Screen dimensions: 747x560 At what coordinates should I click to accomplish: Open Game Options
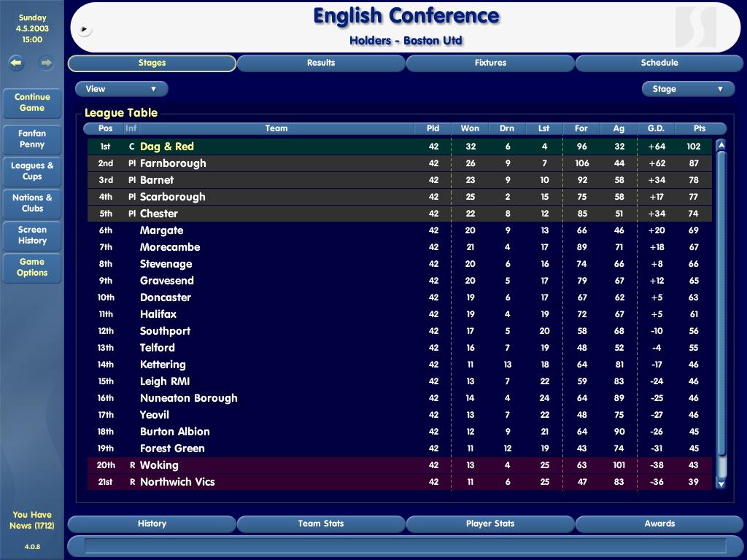click(32, 267)
